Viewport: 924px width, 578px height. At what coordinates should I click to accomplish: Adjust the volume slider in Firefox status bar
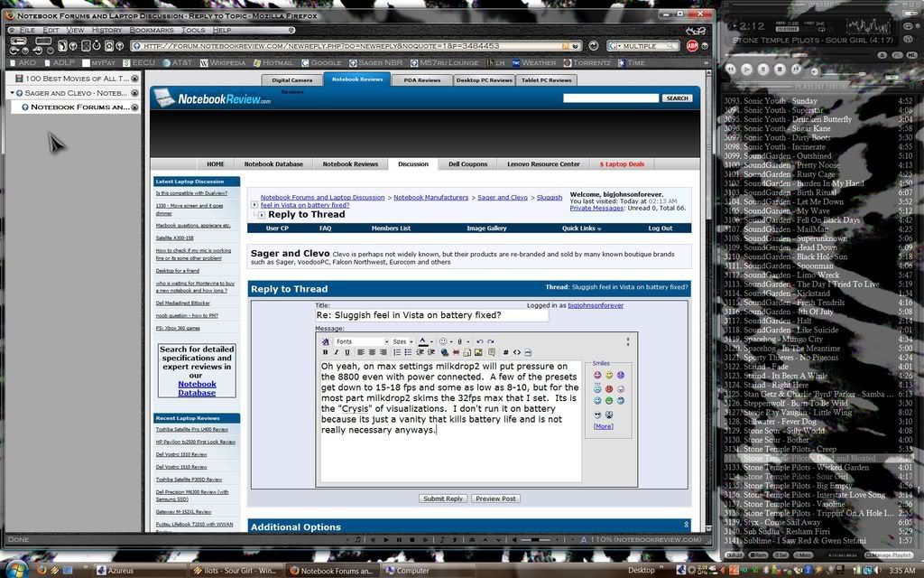click(x=536, y=540)
